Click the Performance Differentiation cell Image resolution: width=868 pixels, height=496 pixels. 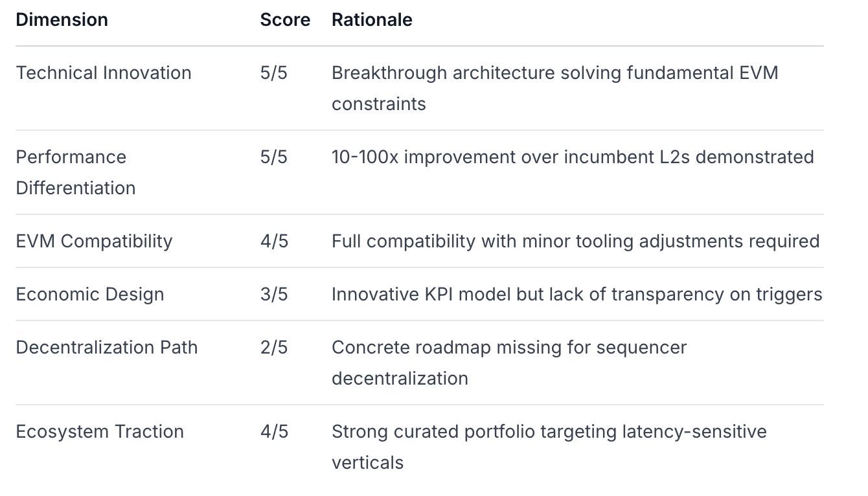tap(76, 172)
